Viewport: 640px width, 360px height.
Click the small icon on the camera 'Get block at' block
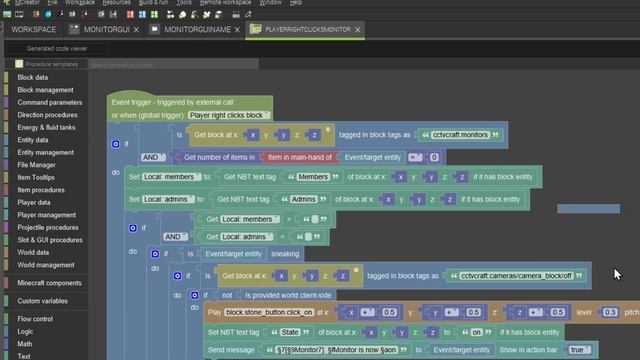(x=356, y=270)
